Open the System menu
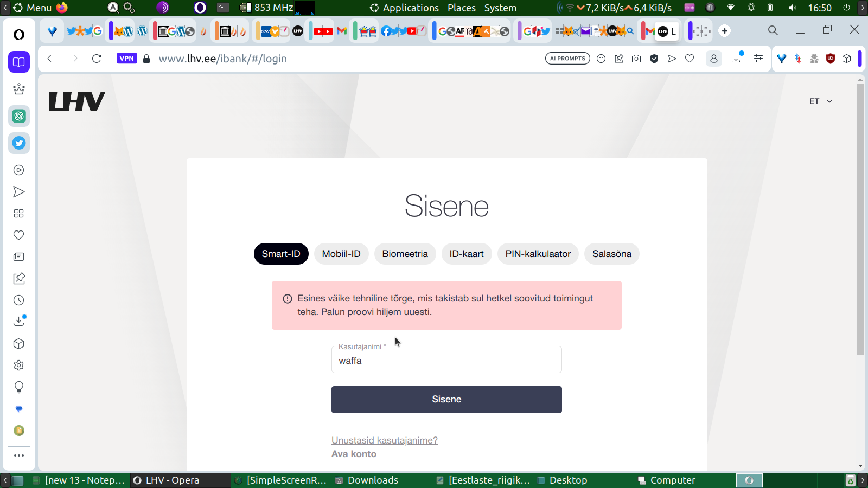868x488 pixels. (500, 8)
